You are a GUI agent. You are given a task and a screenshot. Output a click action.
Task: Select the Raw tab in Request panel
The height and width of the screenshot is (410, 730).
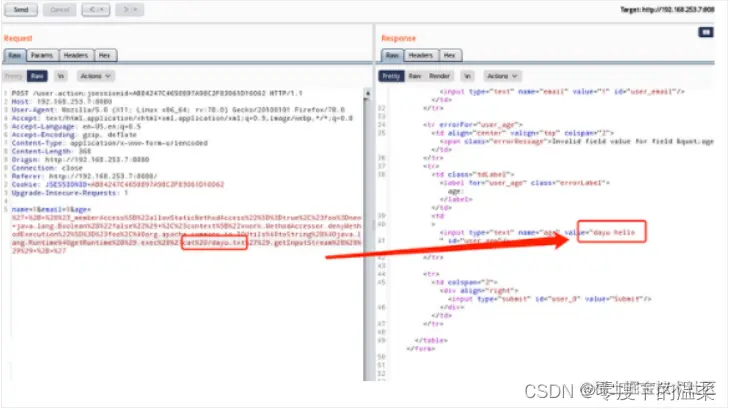pyautogui.click(x=15, y=55)
